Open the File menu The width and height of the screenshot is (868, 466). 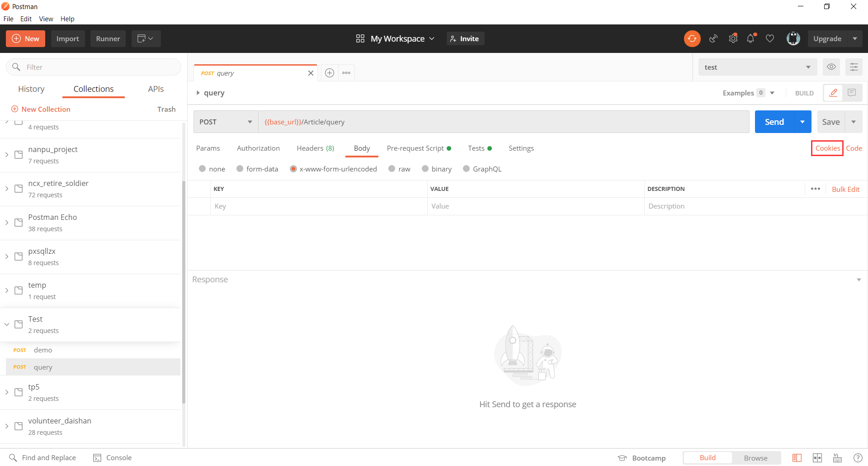[x=9, y=19]
